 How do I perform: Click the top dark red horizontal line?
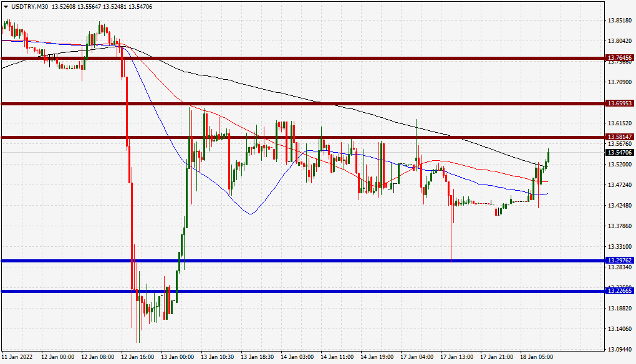tap(302, 58)
